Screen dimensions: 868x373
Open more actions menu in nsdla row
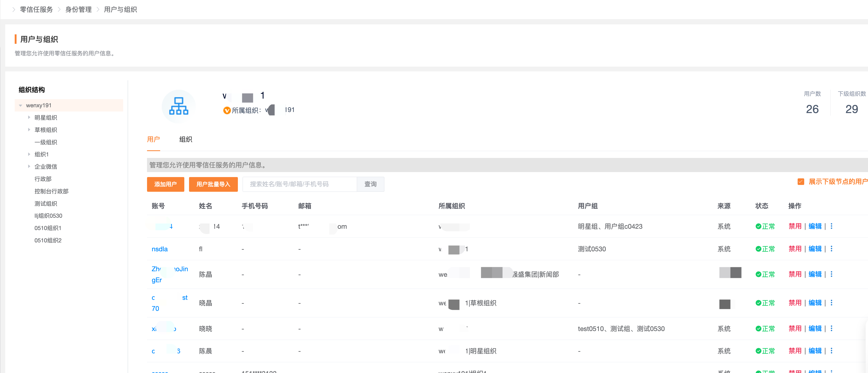(831, 249)
